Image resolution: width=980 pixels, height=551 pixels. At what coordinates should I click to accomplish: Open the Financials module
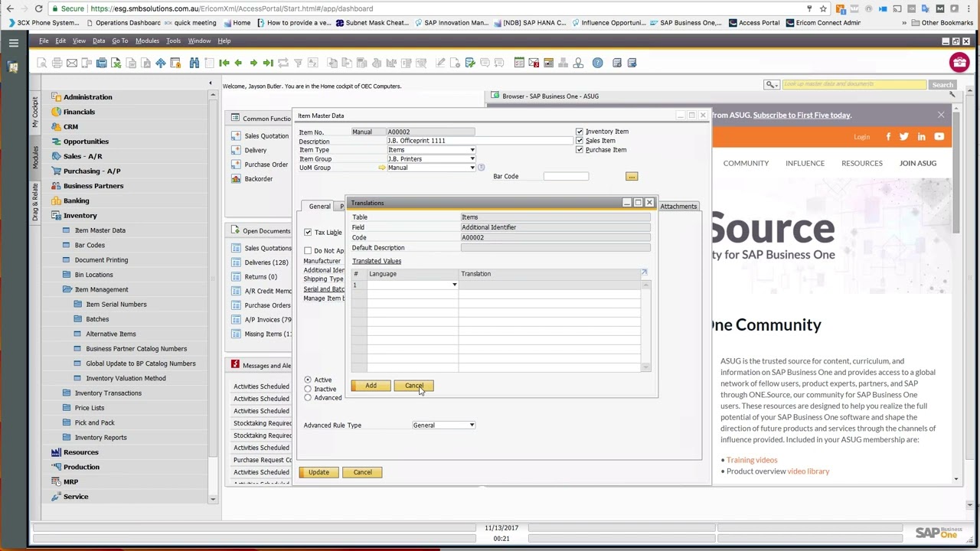(x=79, y=112)
